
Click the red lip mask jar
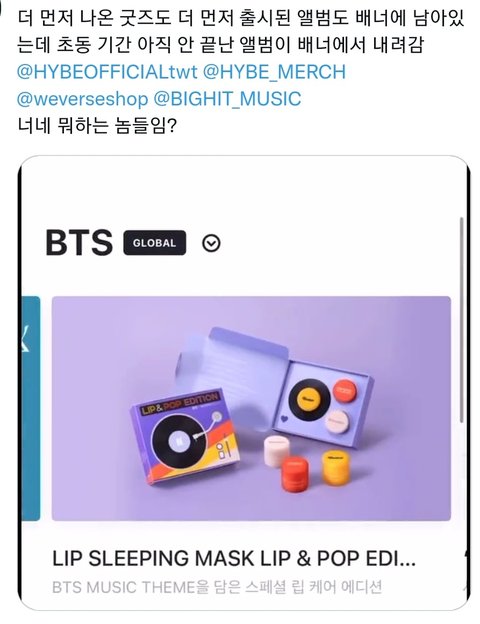click(295, 474)
